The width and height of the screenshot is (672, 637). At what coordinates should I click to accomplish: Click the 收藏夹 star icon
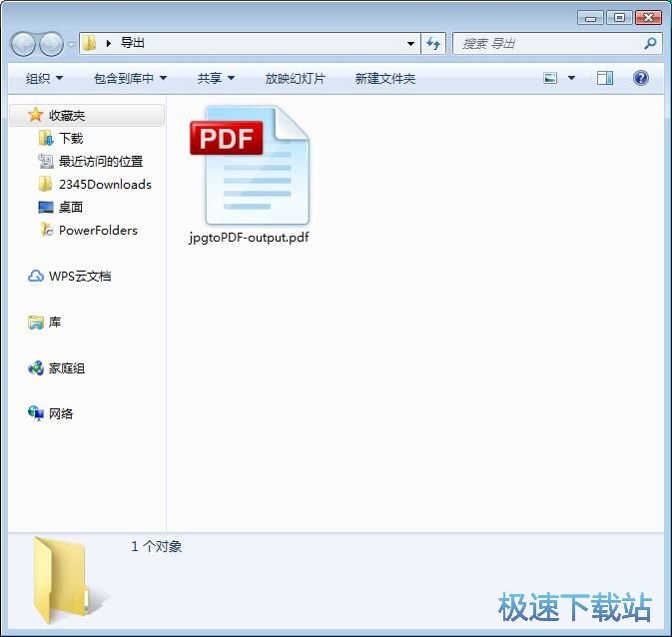35,115
